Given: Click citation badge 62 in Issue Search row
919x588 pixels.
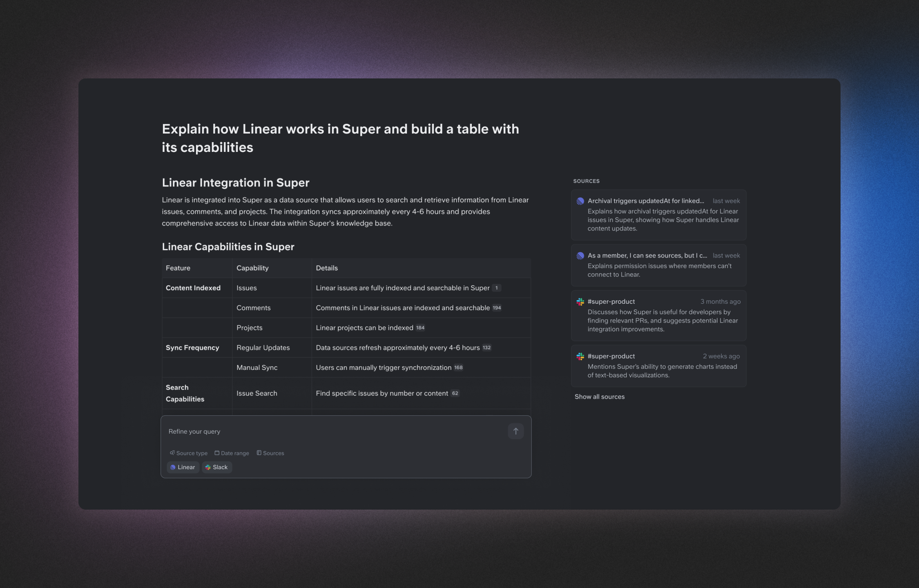Looking at the screenshot, I should coord(455,393).
